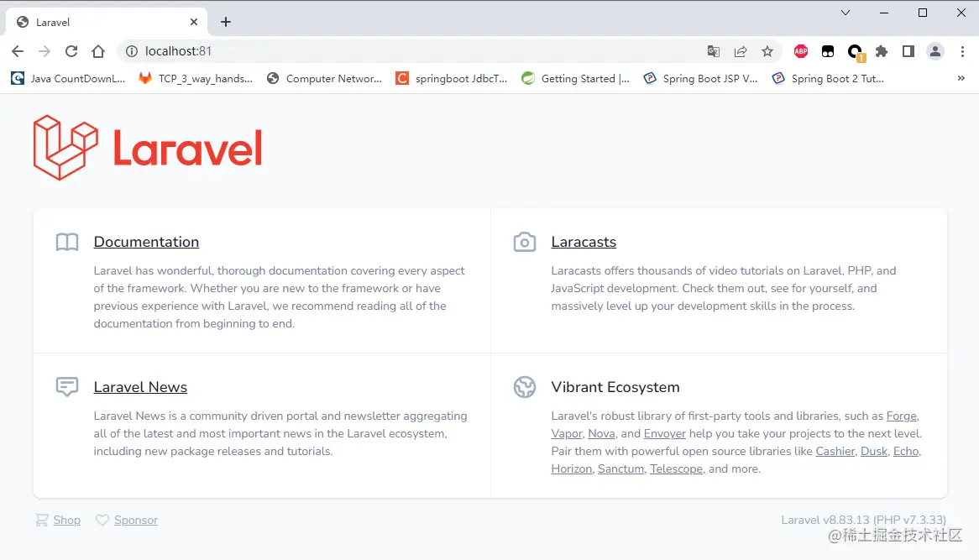Open the Spring Boot JSP V... bookmark

(x=700, y=78)
